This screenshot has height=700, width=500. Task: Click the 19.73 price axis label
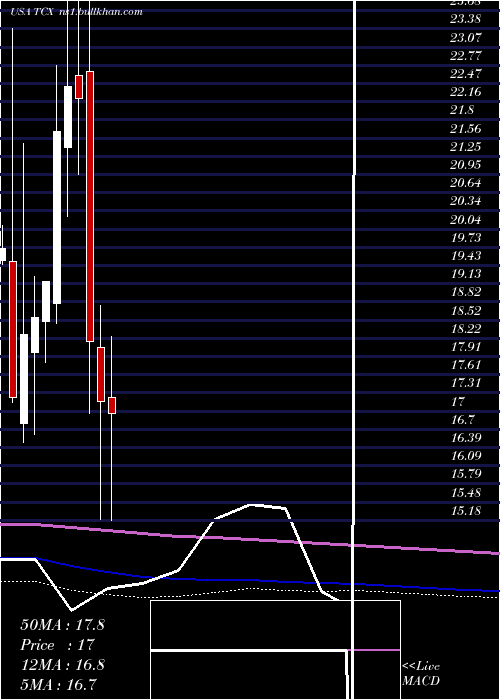(x=466, y=238)
